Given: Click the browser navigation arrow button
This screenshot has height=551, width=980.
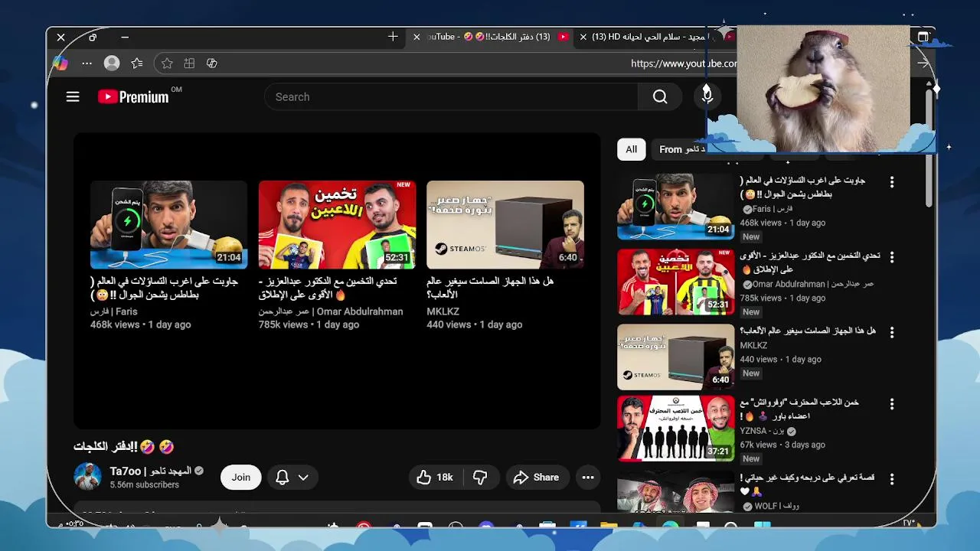Looking at the screenshot, I should pos(924,64).
